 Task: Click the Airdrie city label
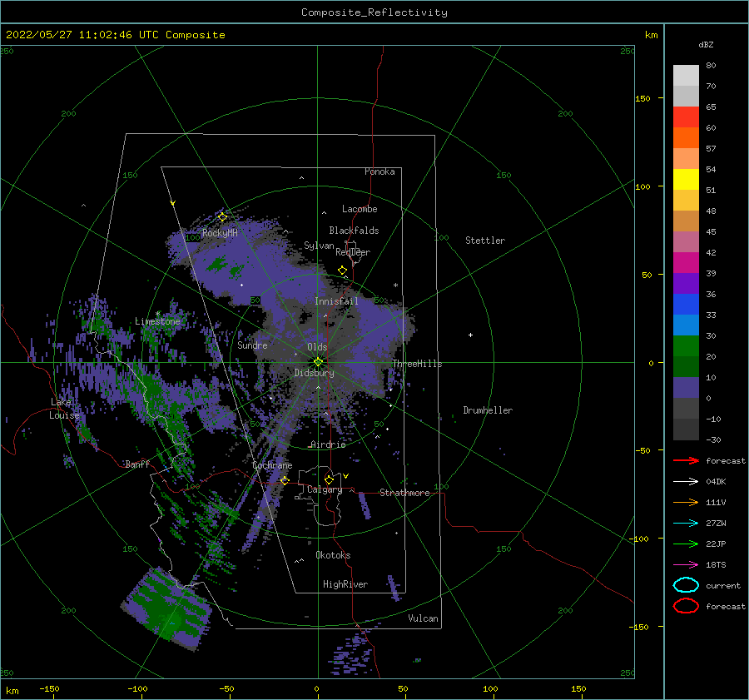[x=328, y=444]
